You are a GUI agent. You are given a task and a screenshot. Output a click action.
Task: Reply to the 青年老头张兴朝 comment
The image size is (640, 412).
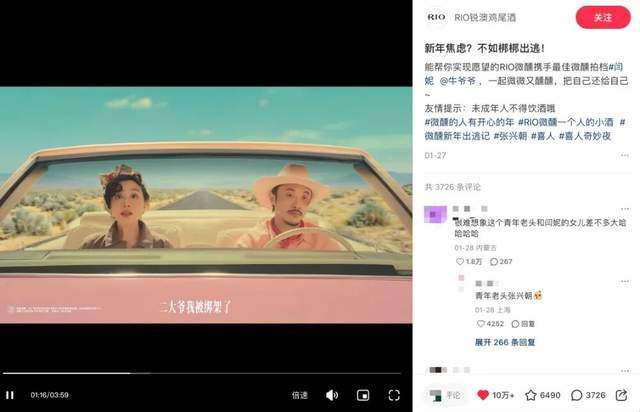pyautogui.click(x=523, y=324)
